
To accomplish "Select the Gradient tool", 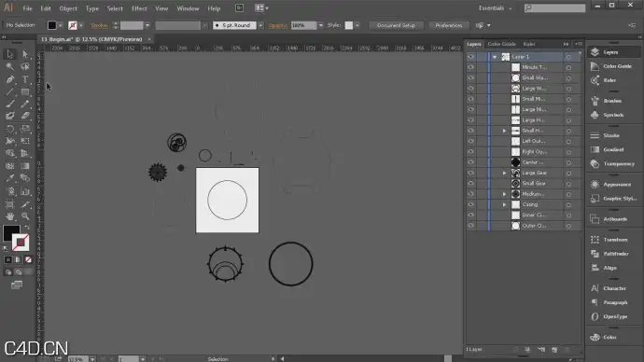I will click(x=25, y=166).
